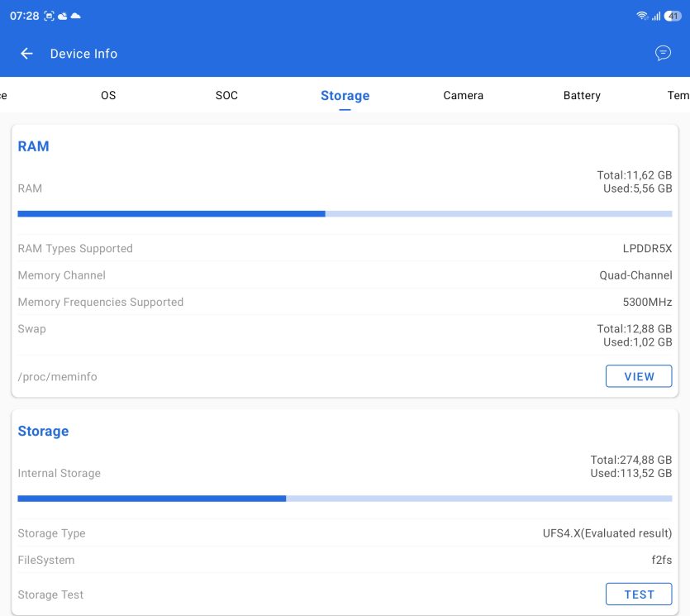Tap the battery level indicator
The image size is (690, 616).
[673, 16]
